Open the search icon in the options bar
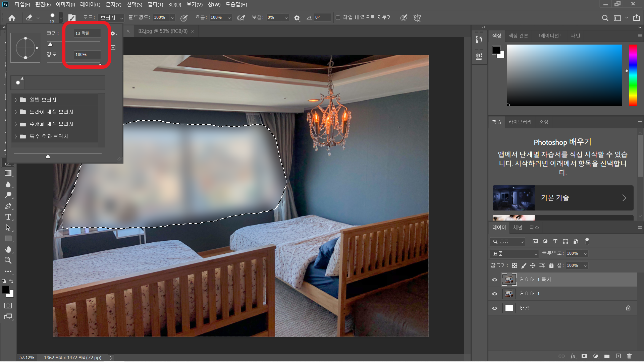 point(605,18)
